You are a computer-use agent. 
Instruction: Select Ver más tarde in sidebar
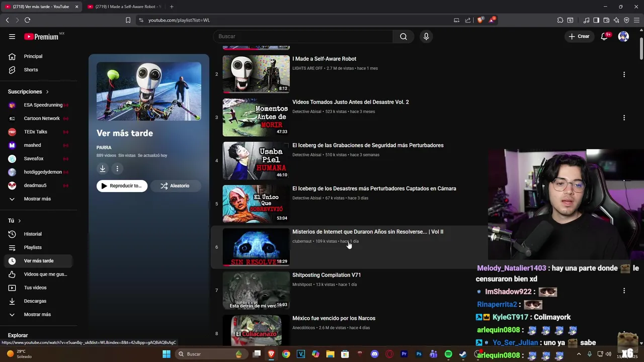tap(38, 261)
